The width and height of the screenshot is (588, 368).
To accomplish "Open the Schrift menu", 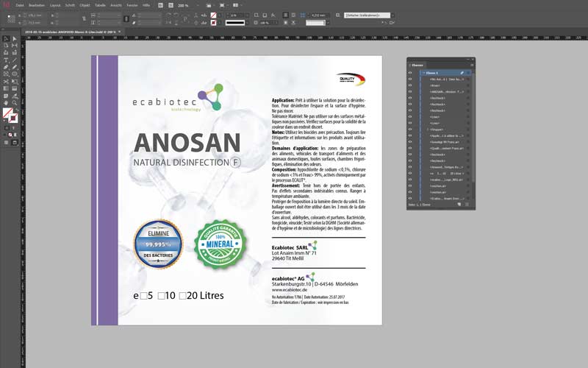I will [70, 5].
